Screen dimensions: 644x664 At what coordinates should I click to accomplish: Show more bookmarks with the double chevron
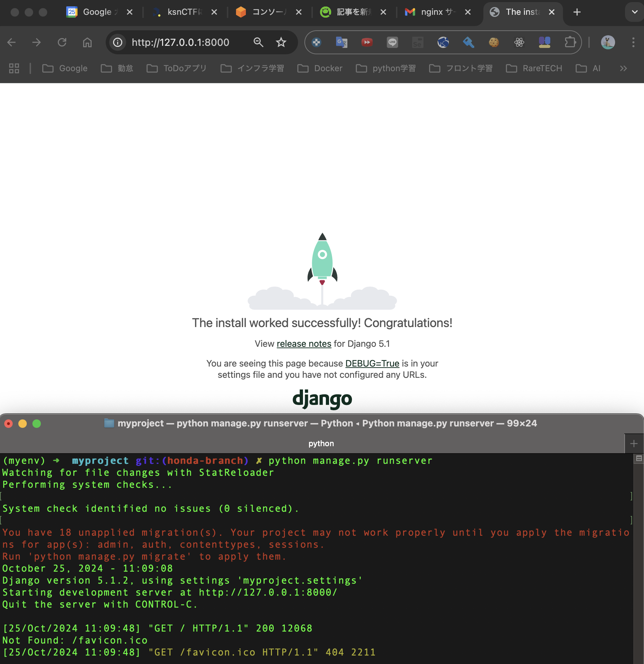(x=624, y=68)
